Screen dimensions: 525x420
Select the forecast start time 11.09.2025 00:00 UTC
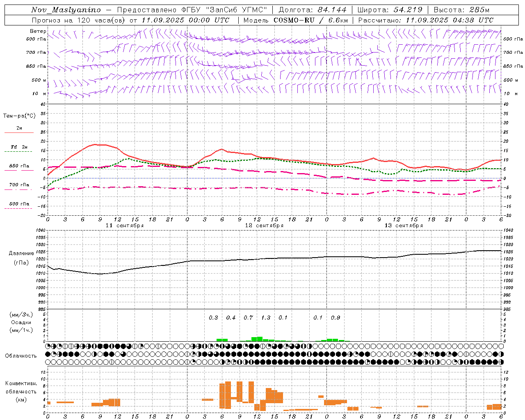(185, 20)
